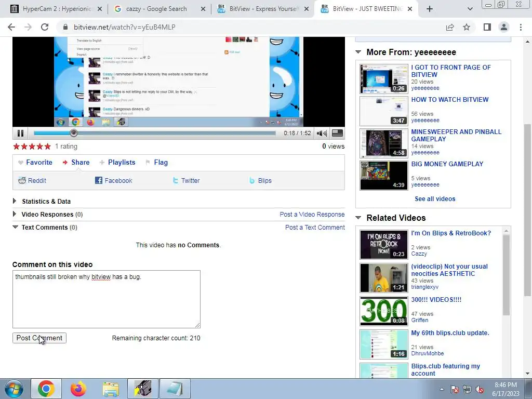Viewport: 532px width, 399px height.
Task: Open the Windows Start menu
Action: (14, 389)
